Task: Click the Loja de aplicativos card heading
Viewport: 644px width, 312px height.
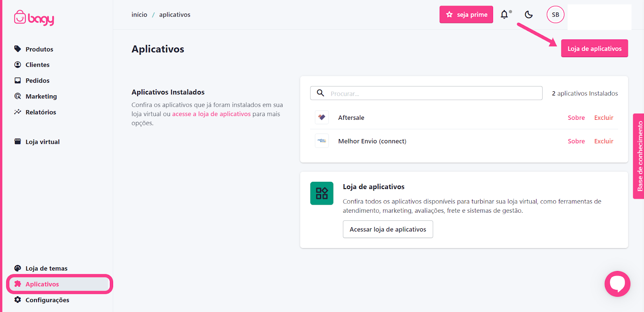Action: click(374, 187)
